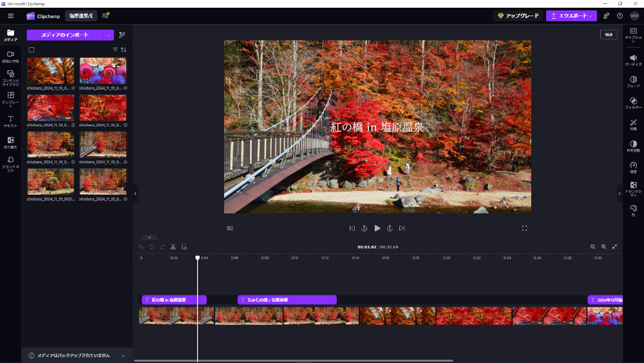Image resolution: width=644 pixels, height=363 pixels.
Task: Open the media filter icon
Action: [115, 50]
